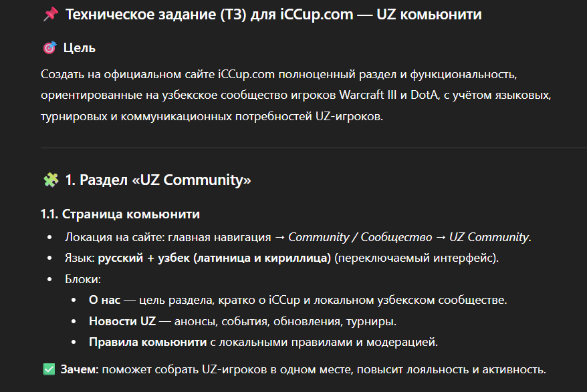Click the green puzzle piece emoji
Image resolution: width=587 pixels, height=392 pixels.
(x=49, y=180)
